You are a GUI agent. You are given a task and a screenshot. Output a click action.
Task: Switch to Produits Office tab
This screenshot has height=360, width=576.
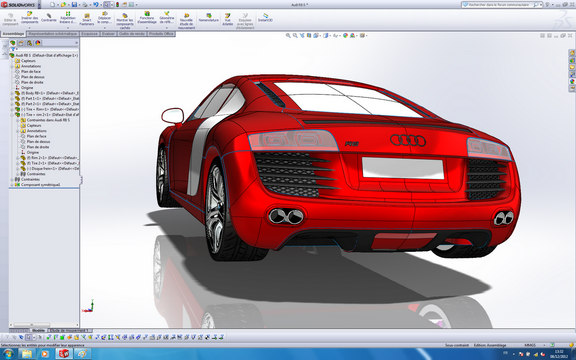click(161, 34)
